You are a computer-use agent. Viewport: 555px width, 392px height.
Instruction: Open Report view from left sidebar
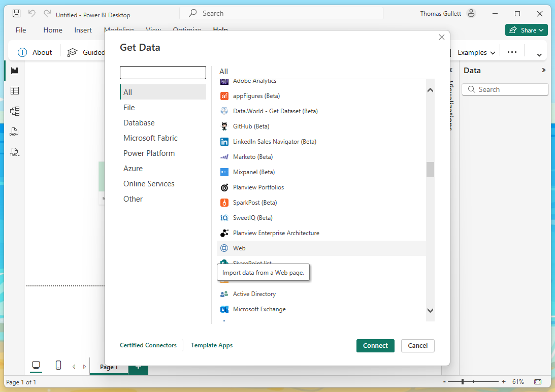coord(15,71)
